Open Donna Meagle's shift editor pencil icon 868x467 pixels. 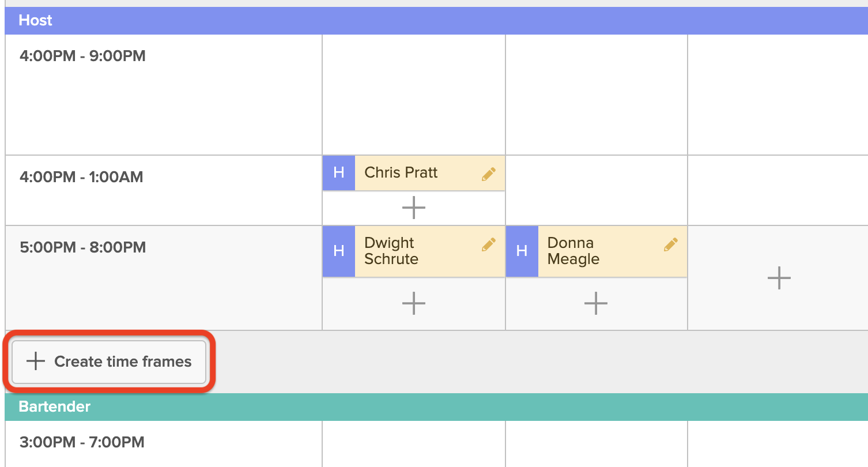point(670,244)
